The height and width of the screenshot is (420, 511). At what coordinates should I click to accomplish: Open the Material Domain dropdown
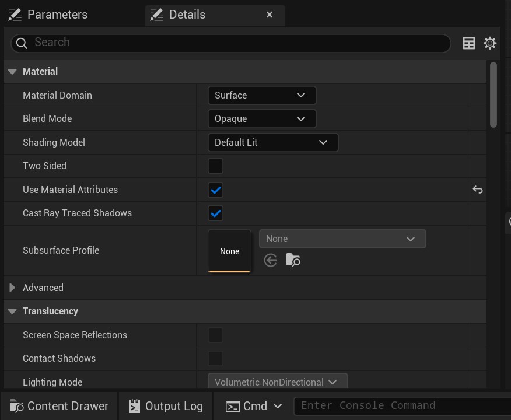click(261, 95)
